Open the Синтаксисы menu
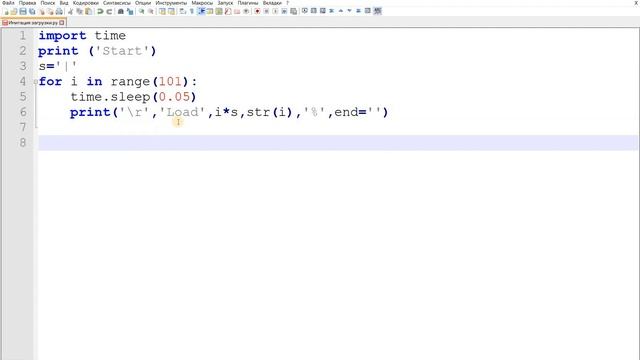Image resolution: width=640 pixels, height=360 pixels. point(117,3)
